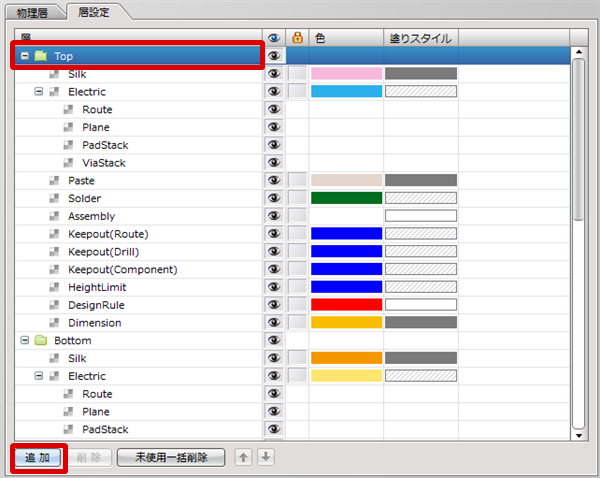
Task: Toggle lock checkbox for Solder layer
Action: click(x=297, y=198)
